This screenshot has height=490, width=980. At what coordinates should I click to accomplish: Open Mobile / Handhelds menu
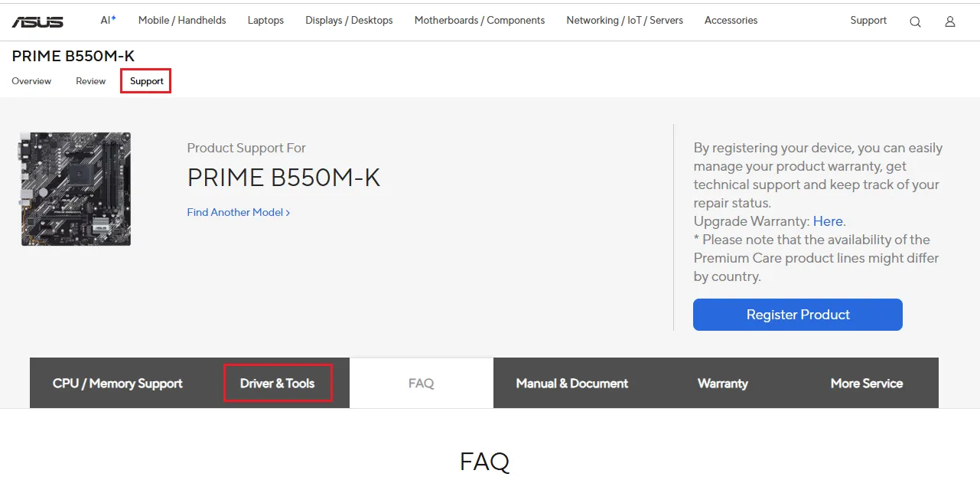(182, 20)
